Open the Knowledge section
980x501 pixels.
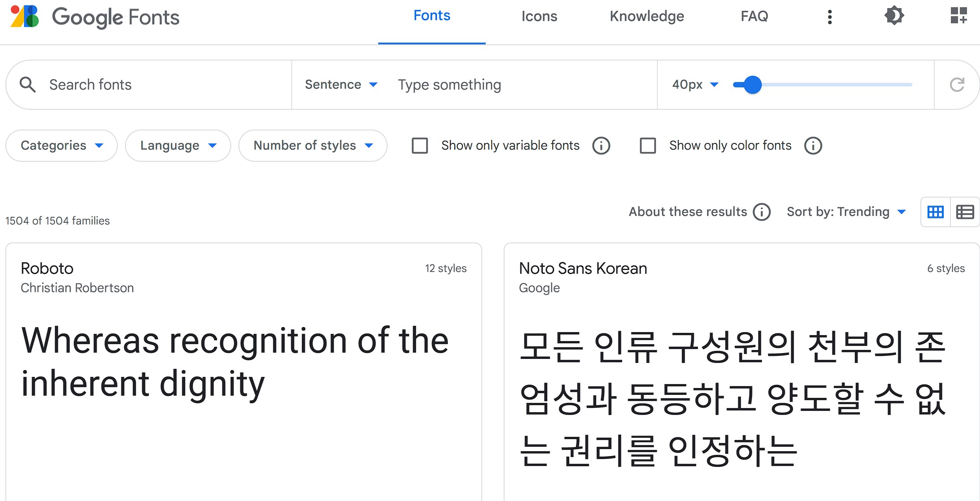click(x=646, y=16)
